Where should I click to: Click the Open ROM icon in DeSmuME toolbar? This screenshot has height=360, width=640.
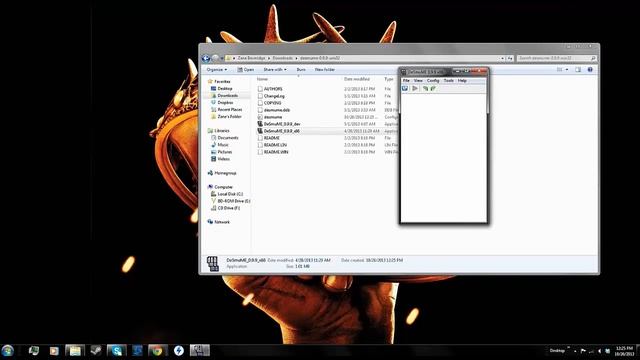click(x=404, y=88)
